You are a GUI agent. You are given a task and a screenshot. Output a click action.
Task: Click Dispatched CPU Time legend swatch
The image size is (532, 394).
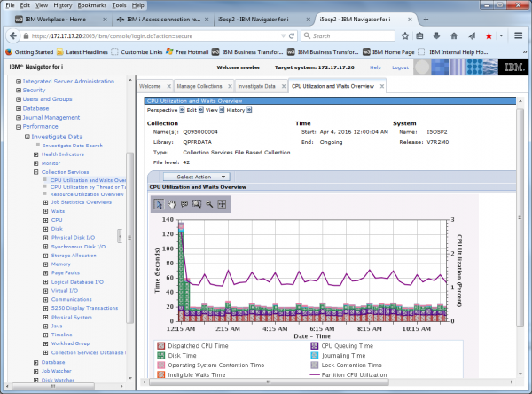[x=160, y=346]
